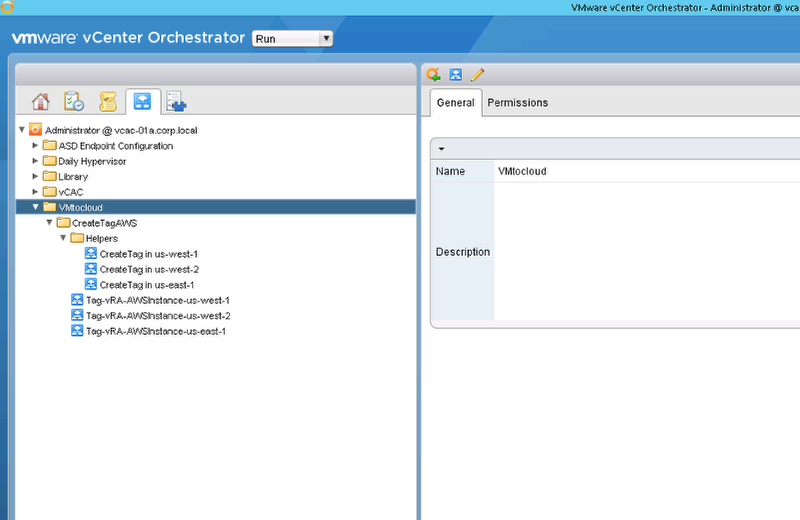Expand the ASD Endpoint Configuration folder
Viewport: 800px width, 520px height.
35,145
